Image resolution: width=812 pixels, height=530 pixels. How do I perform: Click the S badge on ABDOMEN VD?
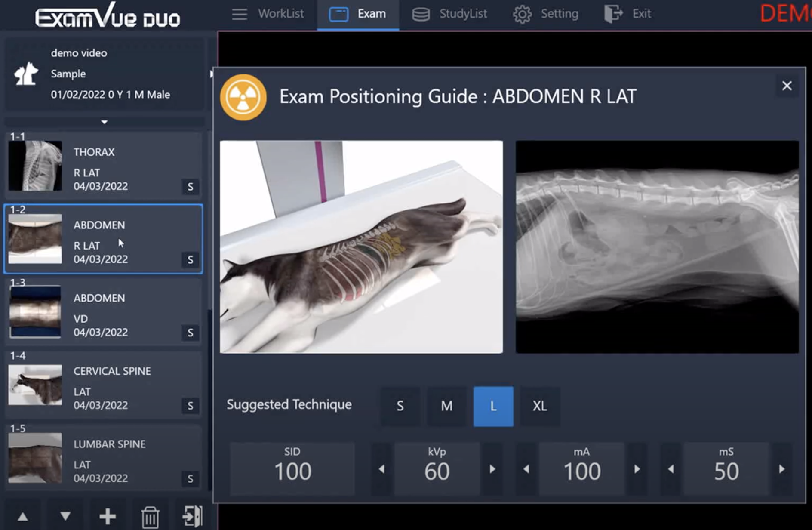pos(190,333)
